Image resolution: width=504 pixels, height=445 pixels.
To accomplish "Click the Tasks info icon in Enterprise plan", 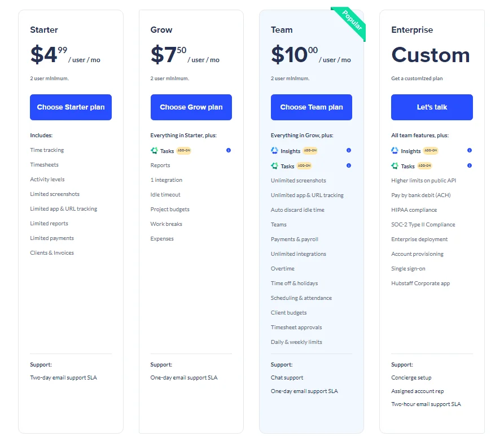I will click(469, 165).
